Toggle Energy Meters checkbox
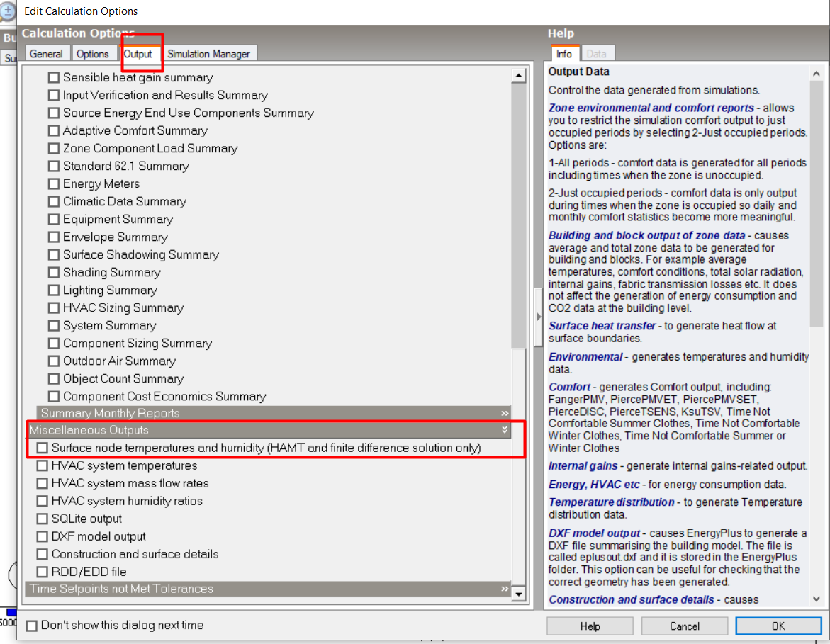The height and width of the screenshot is (644, 830). pyautogui.click(x=53, y=184)
